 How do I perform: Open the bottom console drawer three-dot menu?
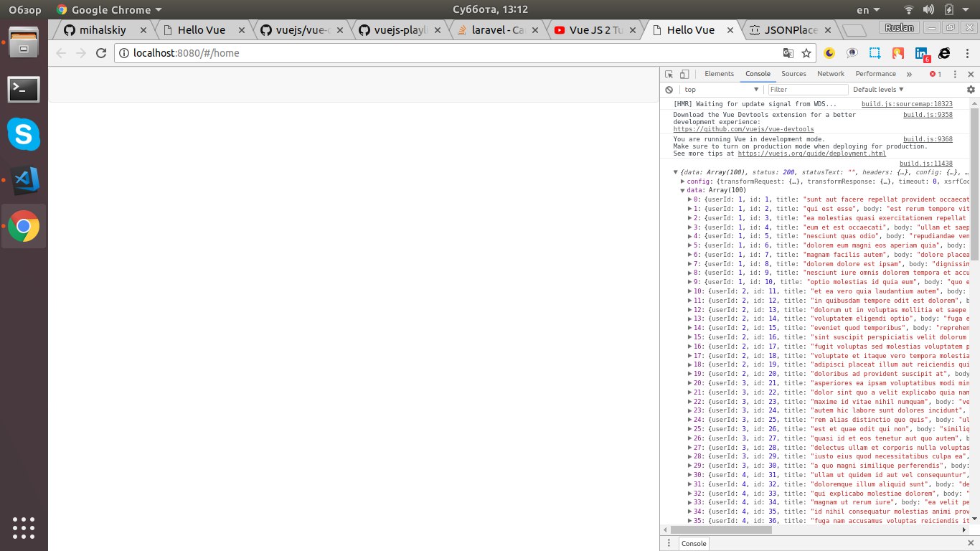coord(669,543)
